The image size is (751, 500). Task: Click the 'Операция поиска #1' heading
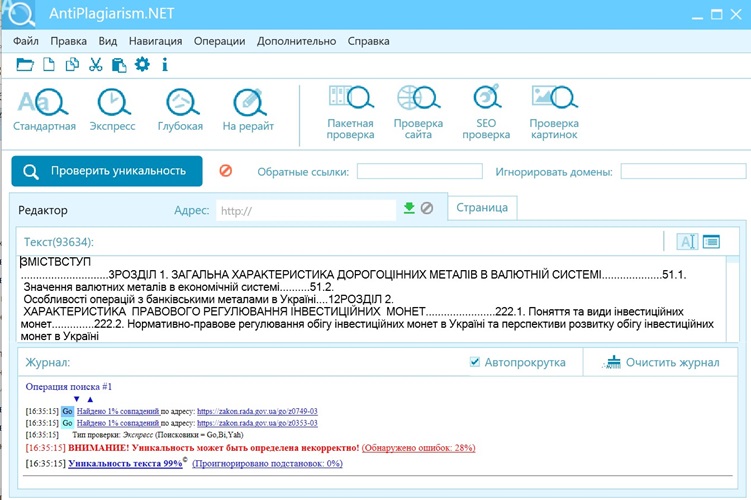68,386
